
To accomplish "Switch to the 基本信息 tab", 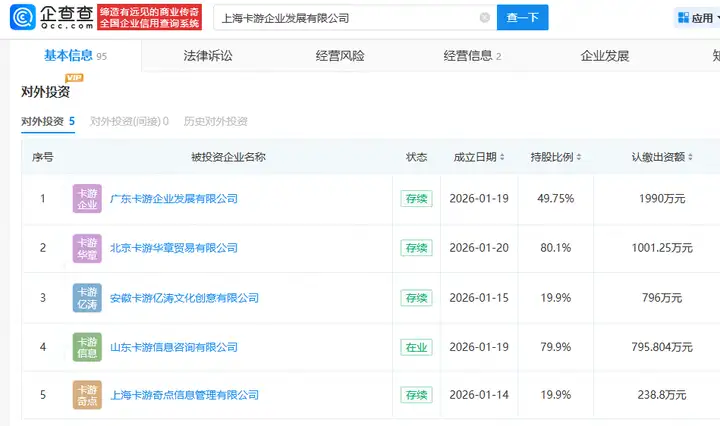I will point(75,56).
